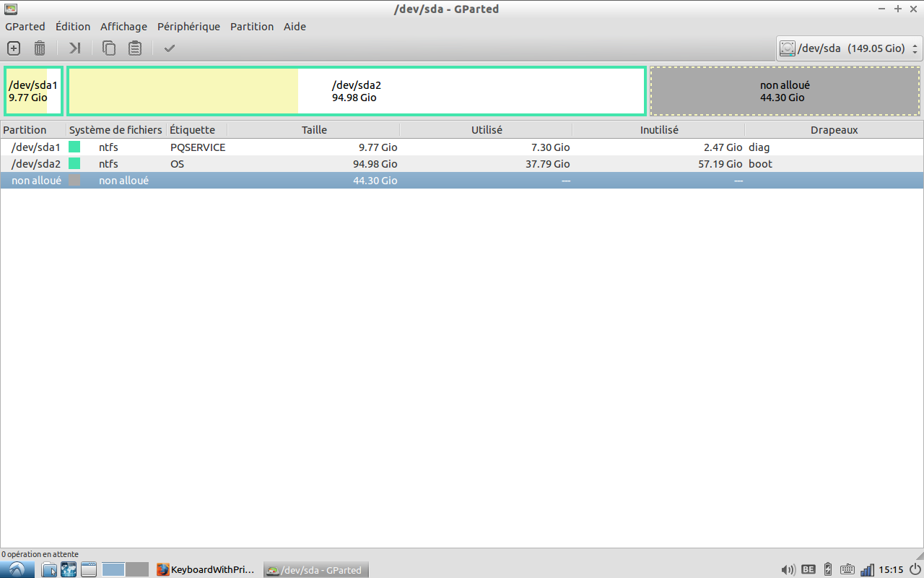Click the Delete partition trash icon
The width and height of the screenshot is (924, 578).
point(40,48)
